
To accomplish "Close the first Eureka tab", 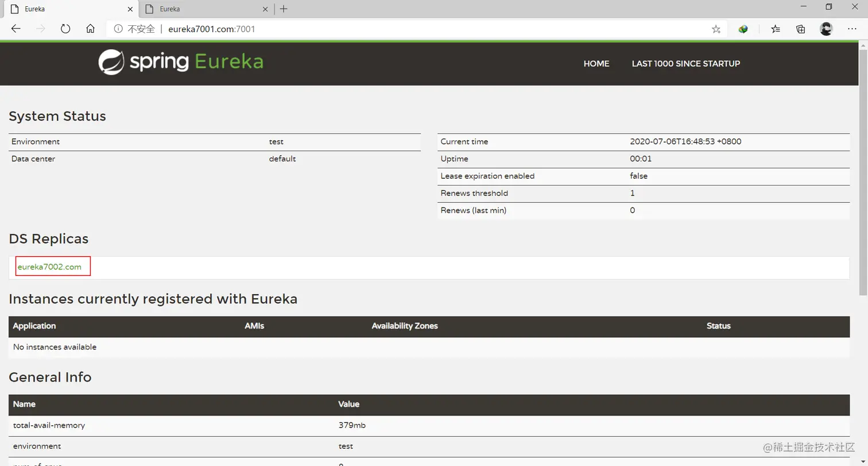I will coord(130,9).
